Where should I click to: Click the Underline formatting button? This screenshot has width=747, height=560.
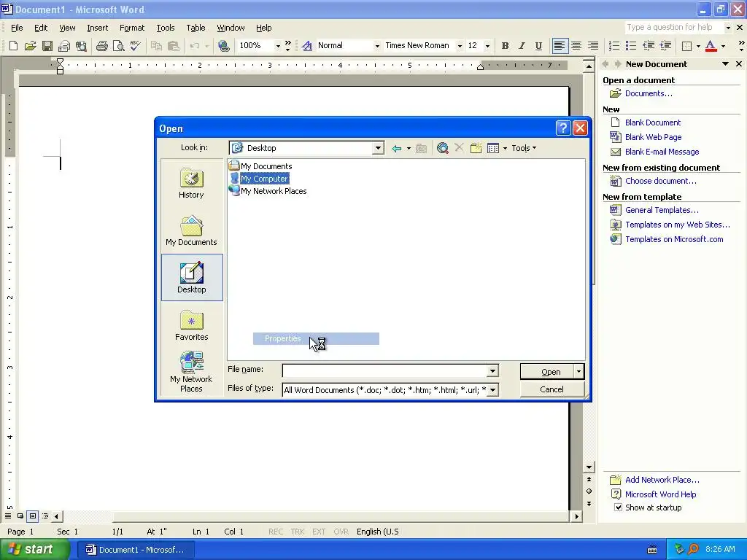click(538, 46)
